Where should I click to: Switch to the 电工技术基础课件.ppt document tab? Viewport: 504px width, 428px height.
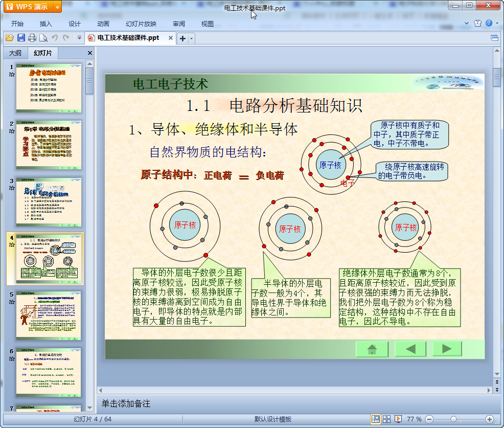(x=128, y=38)
